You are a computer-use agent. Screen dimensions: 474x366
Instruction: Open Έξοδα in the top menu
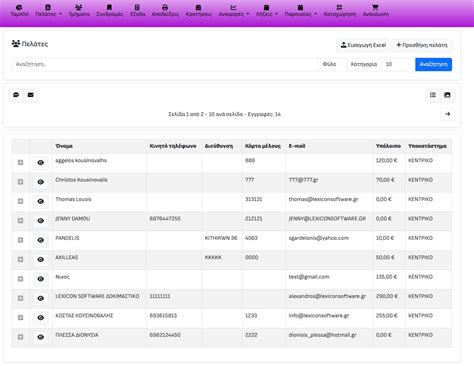[x=137, y=11]
